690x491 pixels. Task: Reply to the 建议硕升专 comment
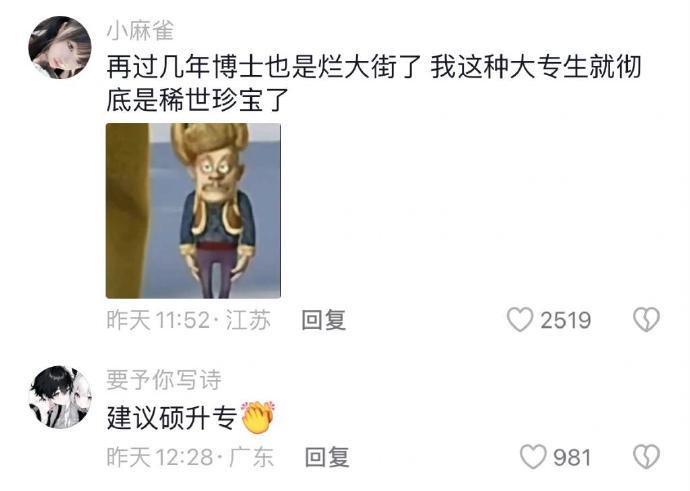(327, 457)
